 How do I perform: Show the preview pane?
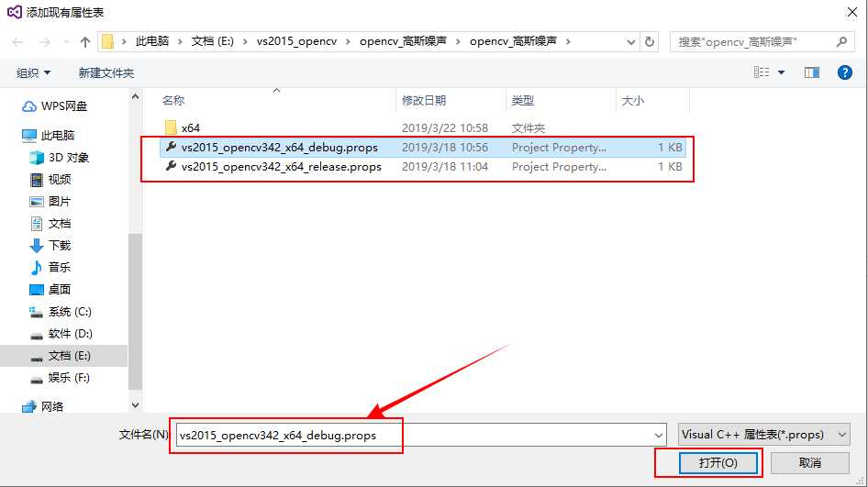pyautogui.click(x=811, y=72)
